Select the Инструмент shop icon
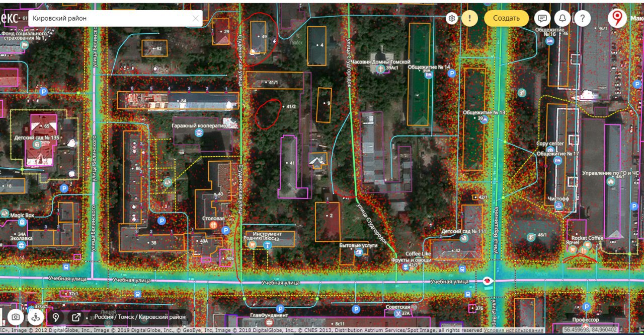This screenshot has width=644, height=335. (268, 245)
